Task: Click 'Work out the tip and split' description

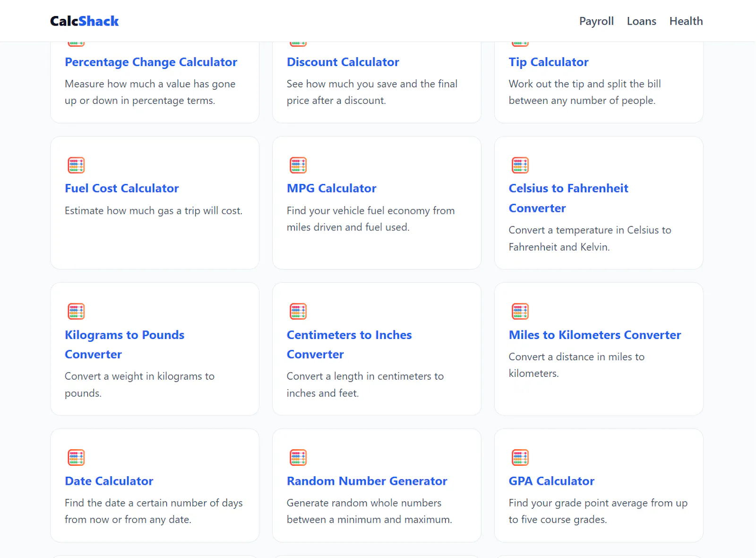Action: tap(584, 92)
